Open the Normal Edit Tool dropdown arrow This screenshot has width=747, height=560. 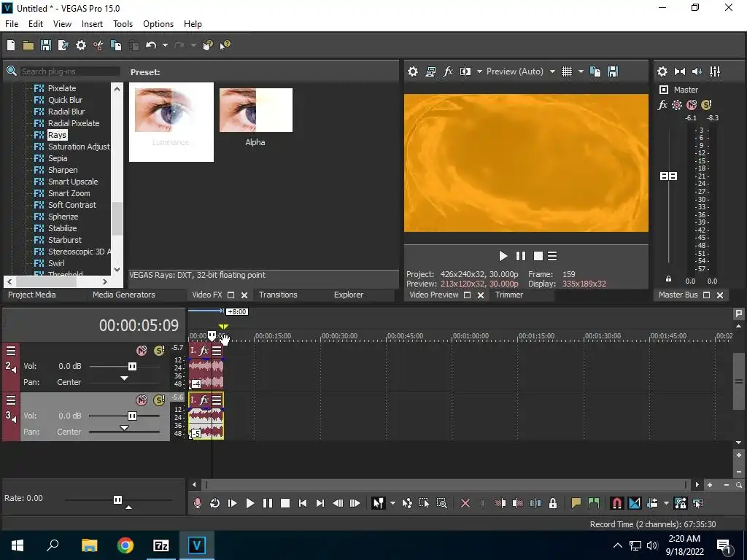click(392, 503)
